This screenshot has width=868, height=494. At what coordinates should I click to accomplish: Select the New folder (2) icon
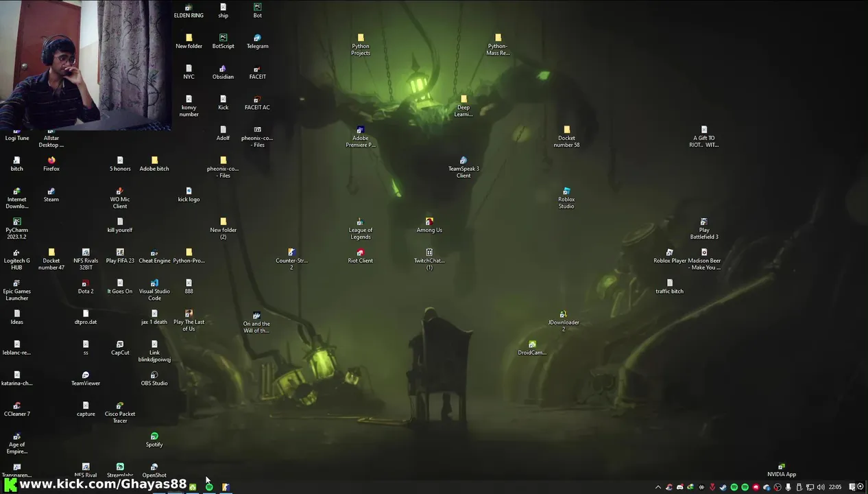point(223,228)
